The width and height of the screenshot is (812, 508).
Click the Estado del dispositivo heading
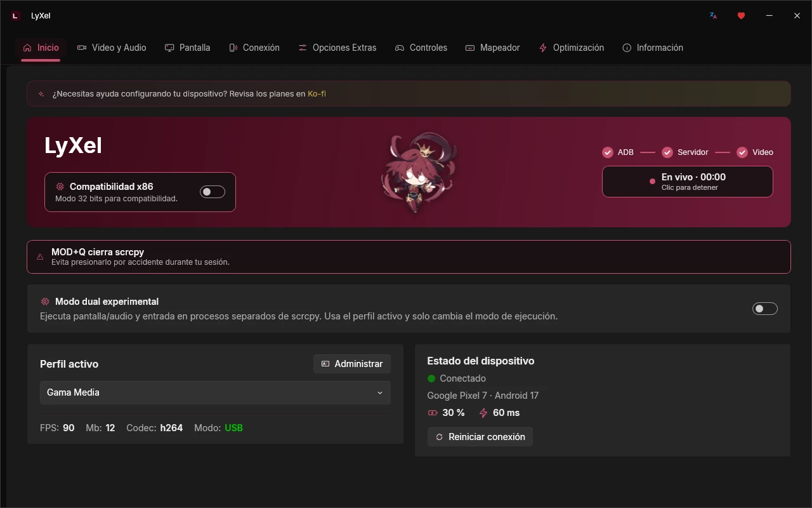pos(481,361)
